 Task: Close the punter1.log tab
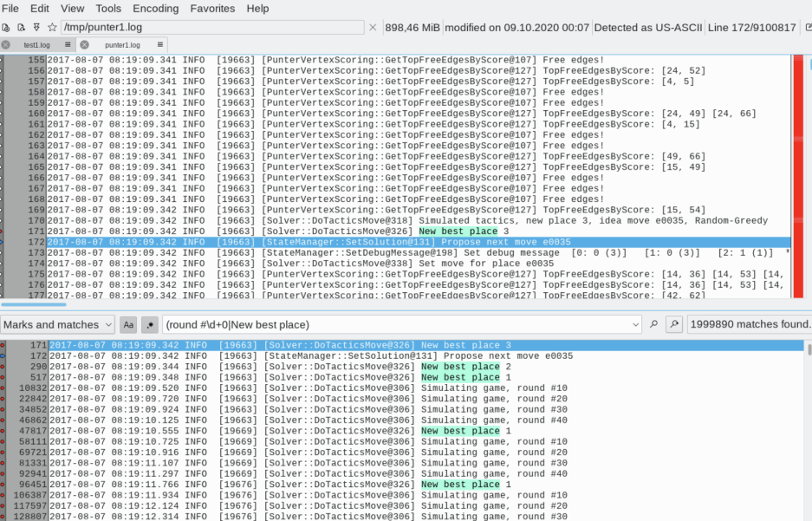click(x=84, y=44)
